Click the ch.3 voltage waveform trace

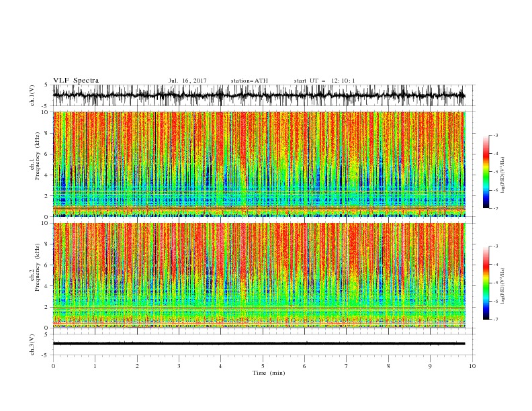point(259,344)
